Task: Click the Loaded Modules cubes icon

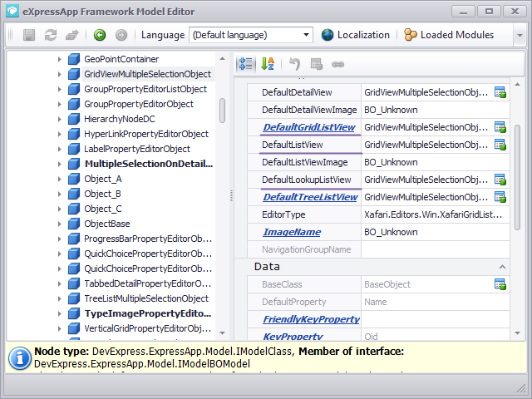Action: 411,35
